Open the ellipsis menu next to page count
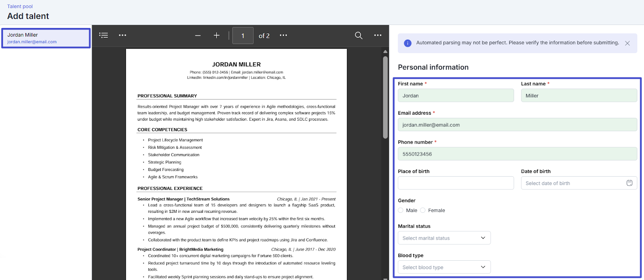 coord(283,35)
